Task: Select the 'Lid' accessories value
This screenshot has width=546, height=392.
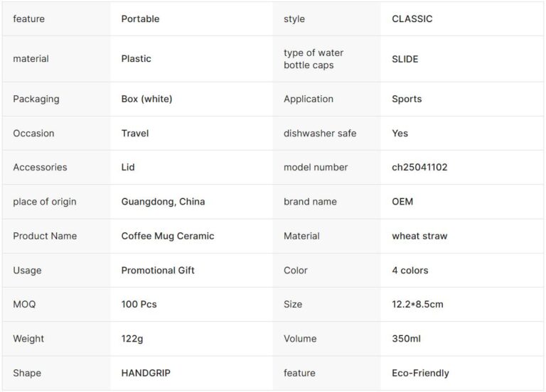Action: (128, 167)
